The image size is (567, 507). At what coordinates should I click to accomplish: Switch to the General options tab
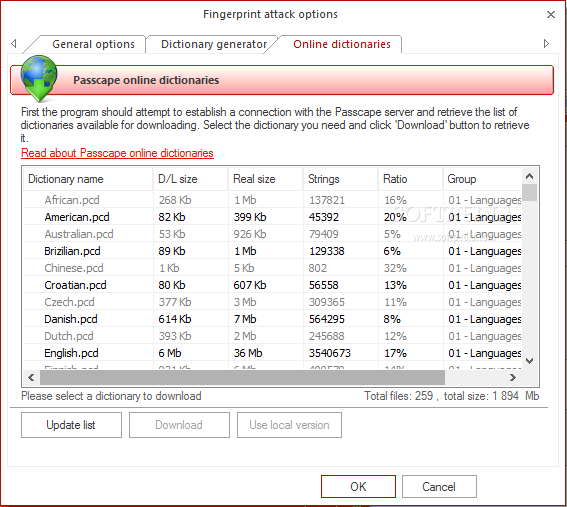tap(93, 44)
